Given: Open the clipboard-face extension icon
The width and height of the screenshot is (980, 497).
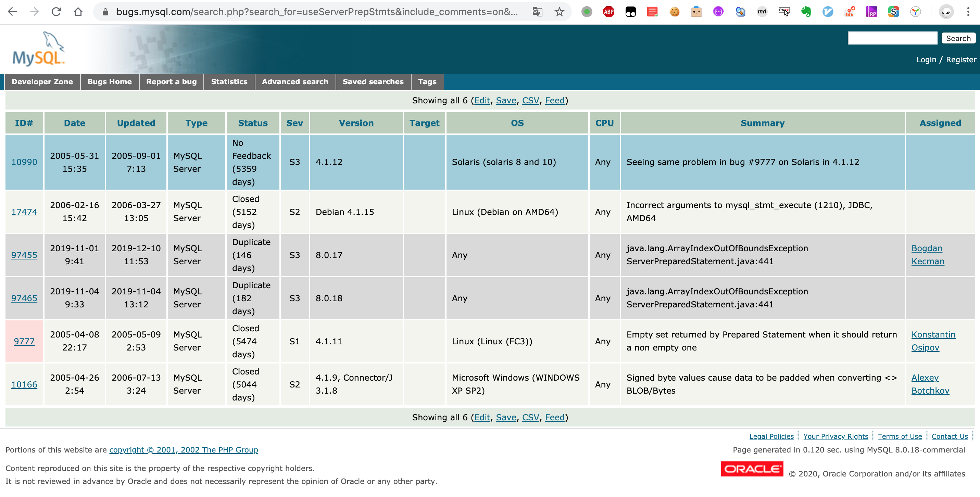Looking at the screenshot, I should pos(696,12).
